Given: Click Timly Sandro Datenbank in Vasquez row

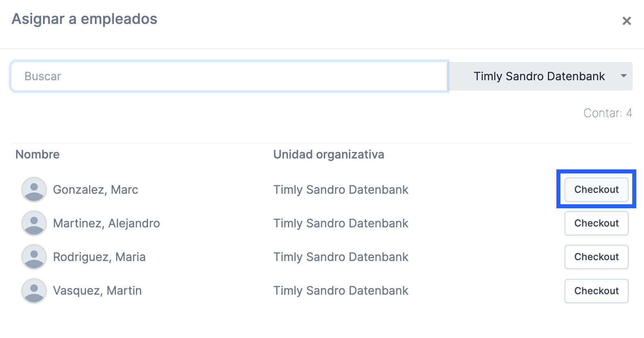Looking at the screenshot, I should (341, 291).
